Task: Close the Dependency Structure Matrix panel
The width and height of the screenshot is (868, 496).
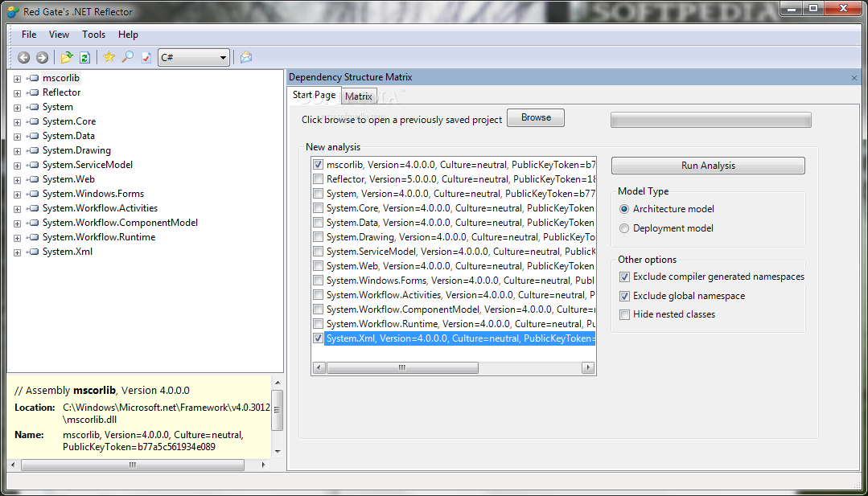Action: tap(854, 78)
